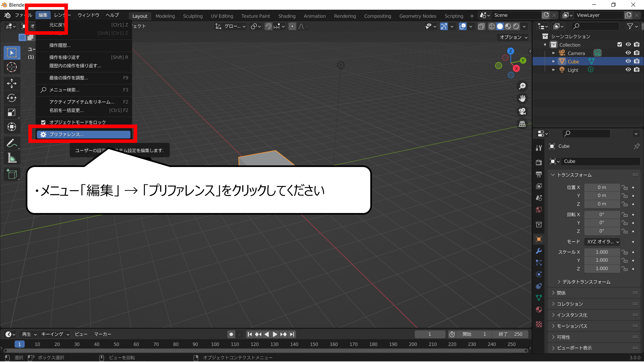Screen dimensions: 644x362
Task: Switch to the Shading workspace tab
Action: coord(287,16)
